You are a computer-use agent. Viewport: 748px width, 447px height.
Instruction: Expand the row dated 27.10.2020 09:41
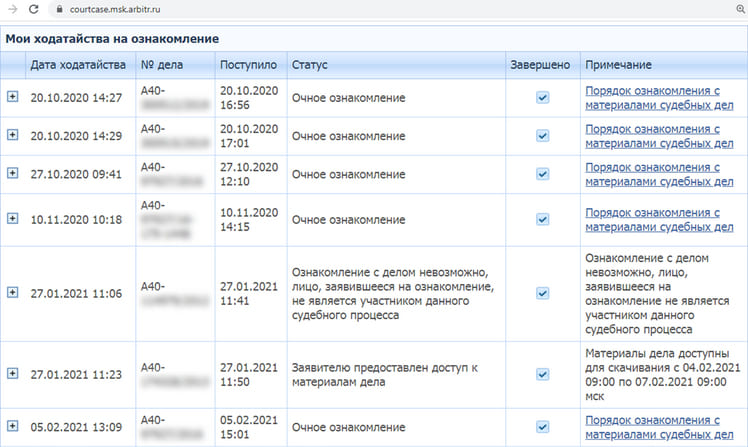click(12, 173)
